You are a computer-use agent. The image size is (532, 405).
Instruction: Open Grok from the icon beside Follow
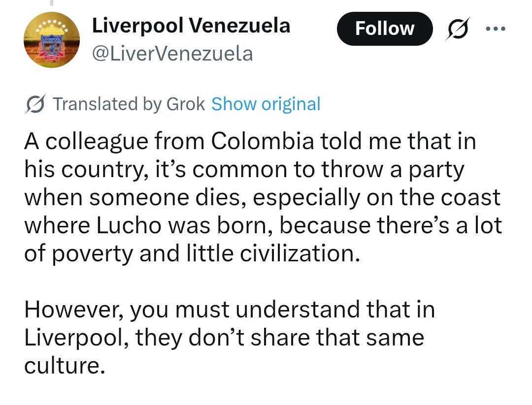pos(458,29)
